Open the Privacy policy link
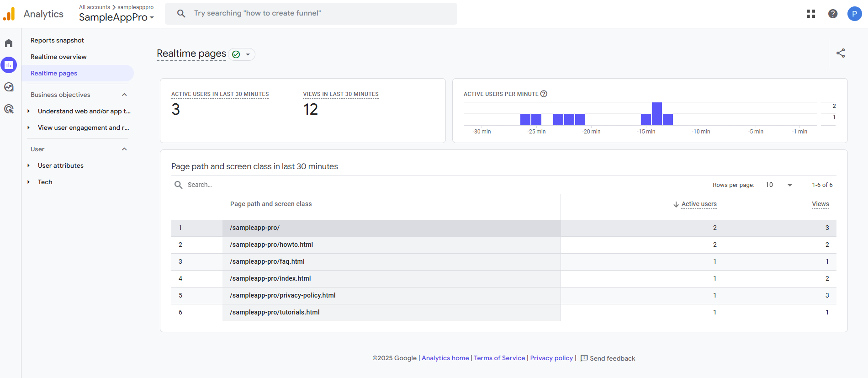868x378 pixels. 551,358
